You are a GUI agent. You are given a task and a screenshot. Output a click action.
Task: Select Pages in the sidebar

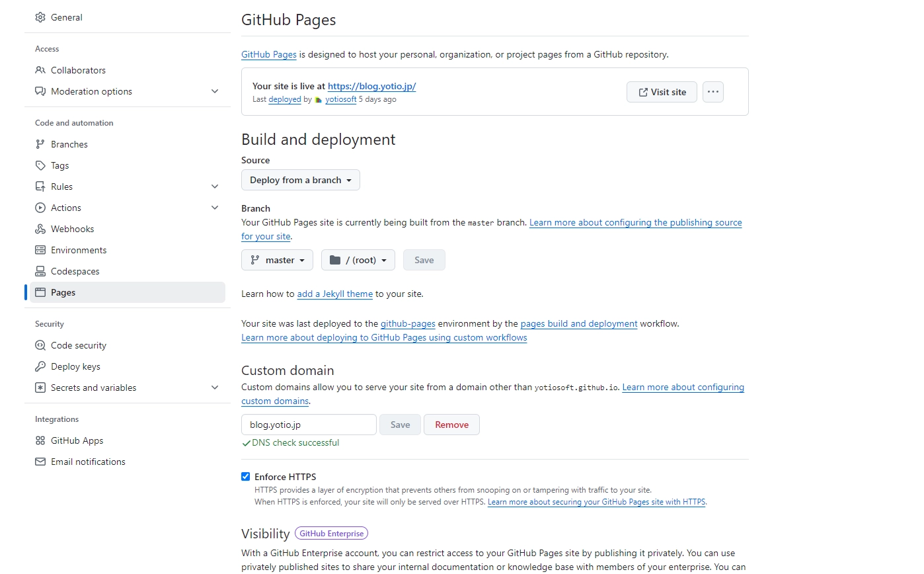coord(128,292)
